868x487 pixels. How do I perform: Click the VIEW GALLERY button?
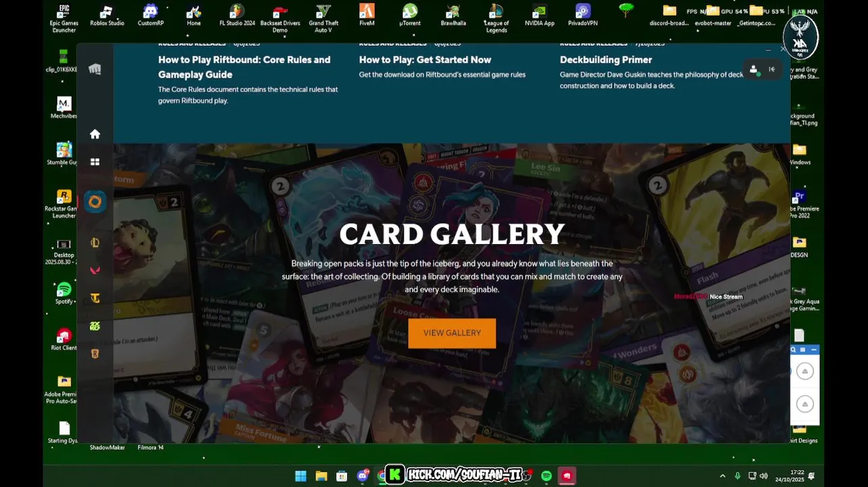click(452, 333)
